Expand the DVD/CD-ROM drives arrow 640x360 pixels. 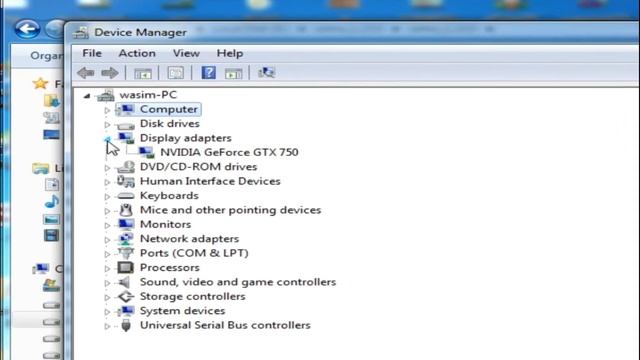(x=107, y=168)
